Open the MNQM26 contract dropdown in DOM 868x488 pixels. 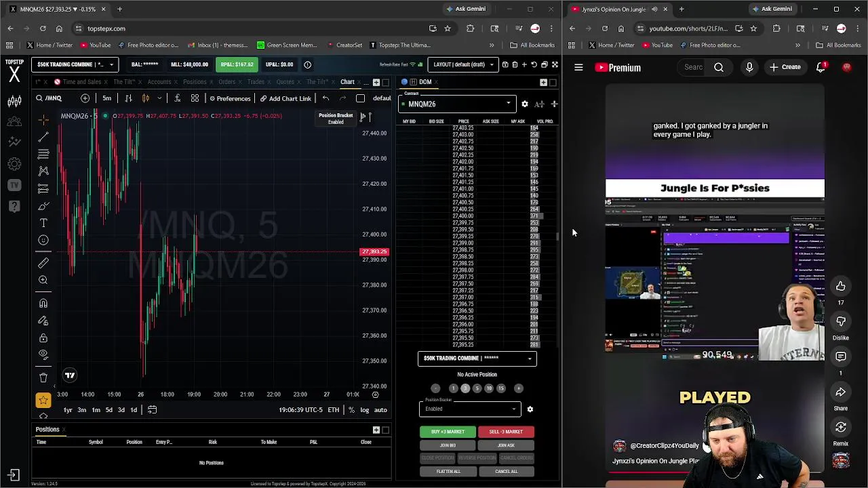(x=456, y=104)
